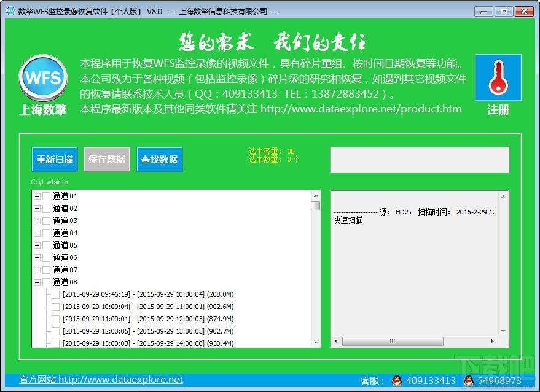
Task: Check the 12:00:05 - 13:00:03 recording (902.7M)
Action: [x=55, y=331]
